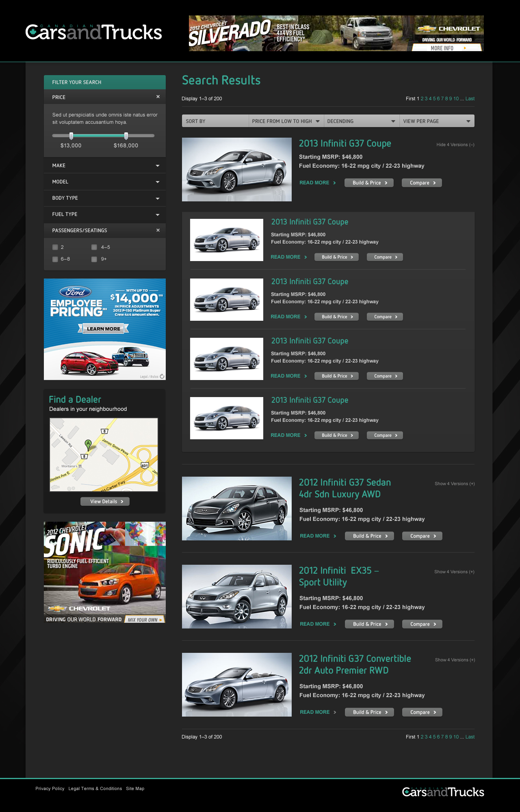Viewport: 520px width, 812px height.
Task: Open the Price From Low to High dropdown
Action: 286,121
